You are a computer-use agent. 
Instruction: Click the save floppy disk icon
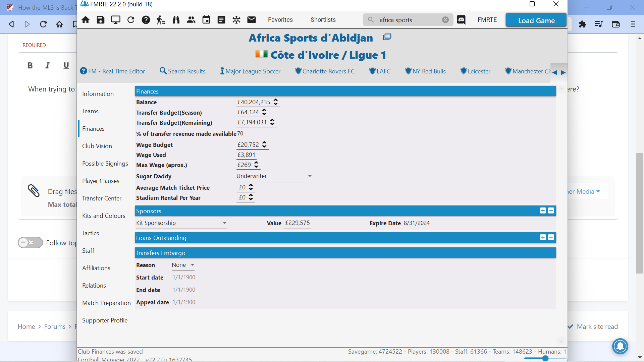click(x=101, y=20)
